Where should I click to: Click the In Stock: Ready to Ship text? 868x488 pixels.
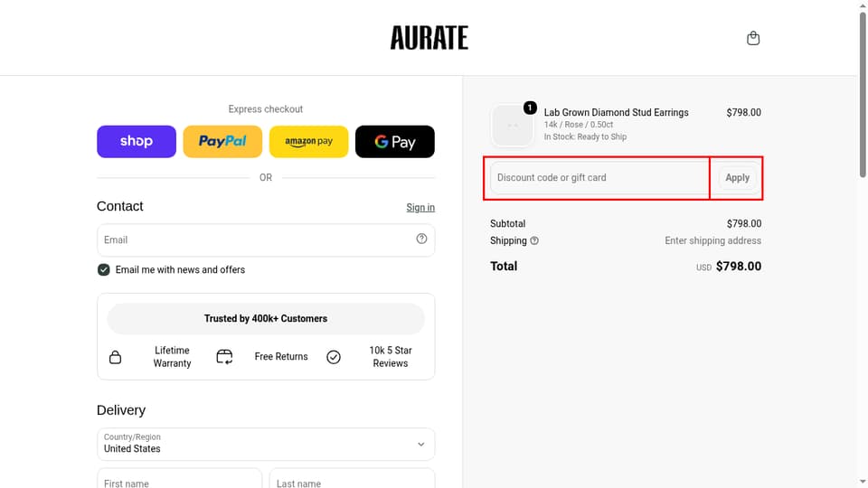click(585, 136)
